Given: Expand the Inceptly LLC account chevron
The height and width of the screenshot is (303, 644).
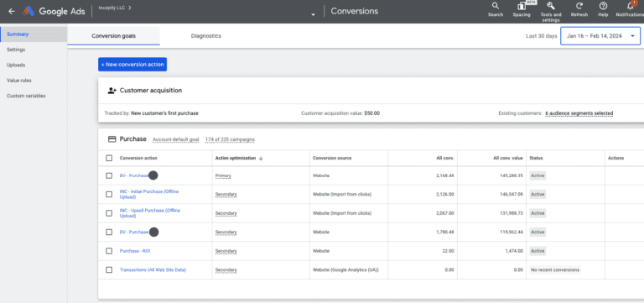Looking at the screenshot, I should click(x=130, y=8).
